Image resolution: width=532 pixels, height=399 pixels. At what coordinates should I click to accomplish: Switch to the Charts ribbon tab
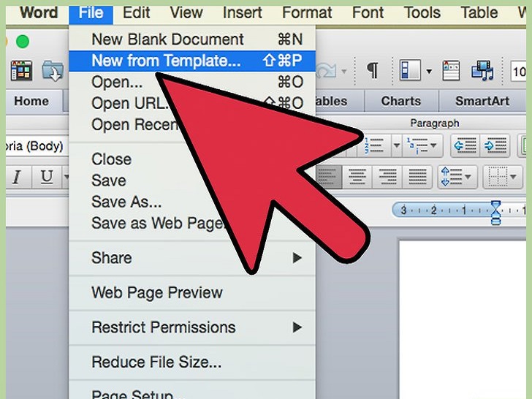click(x=401, y=101)
